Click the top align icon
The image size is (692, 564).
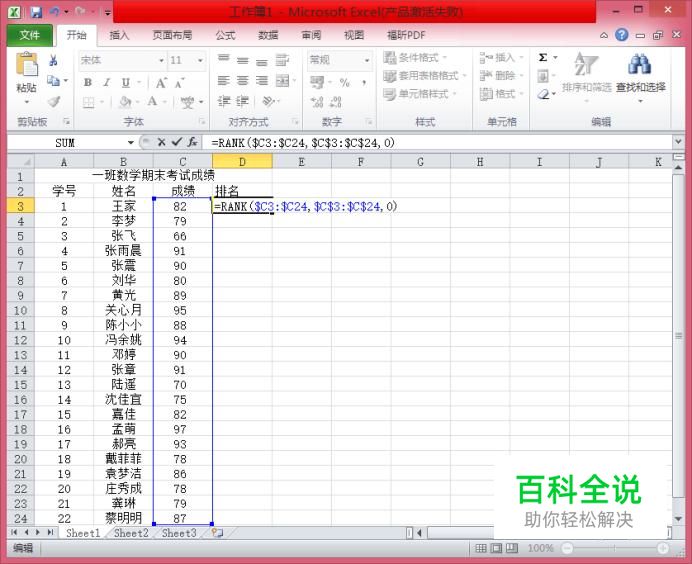(224, 60)
